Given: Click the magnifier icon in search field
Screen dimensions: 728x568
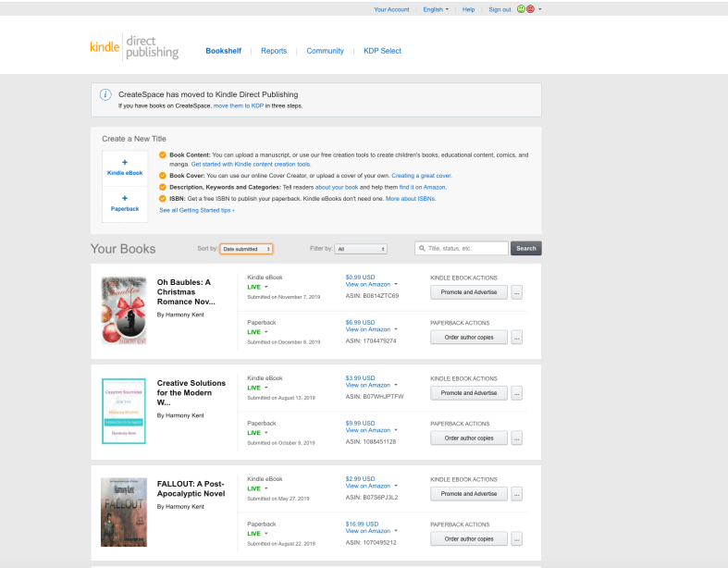Looking at the screenshot, I should click(422, 249).
